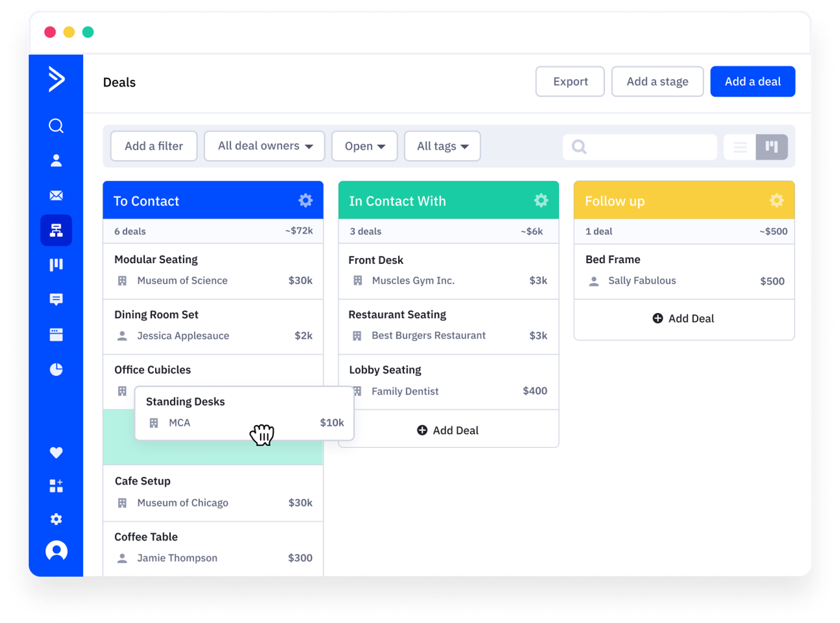Open the Reports pie chart icon
The image size is (840, 623).
point(56,370)
